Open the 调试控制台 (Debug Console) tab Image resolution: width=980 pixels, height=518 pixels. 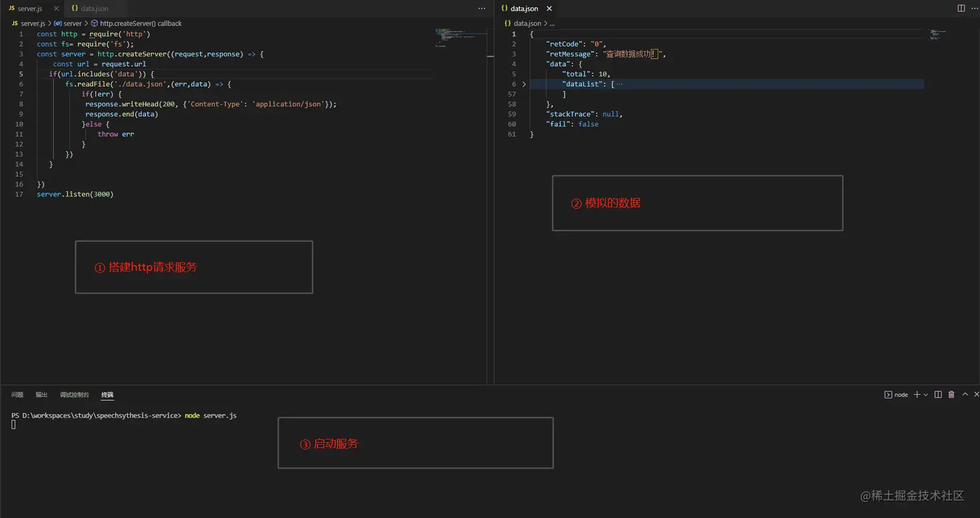[75, 395]
